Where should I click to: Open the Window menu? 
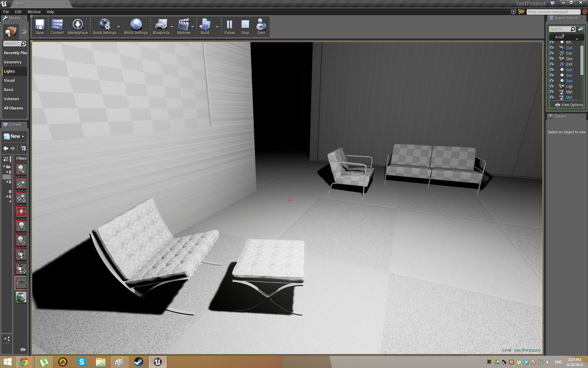click(x=34, y=12)
